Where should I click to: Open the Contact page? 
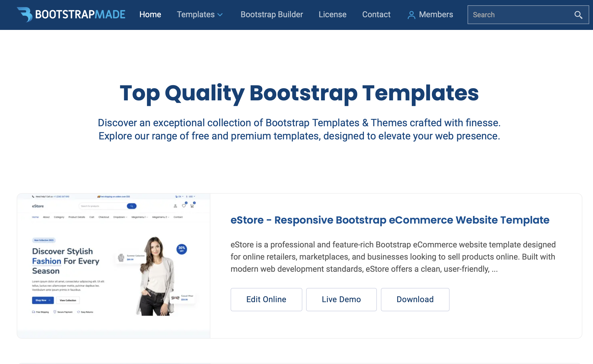[376, 14]
